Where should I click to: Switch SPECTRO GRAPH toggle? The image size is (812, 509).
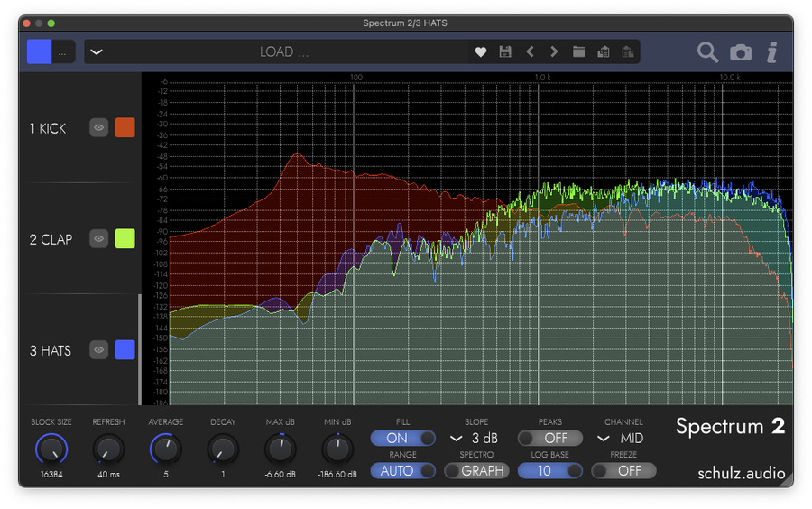coord(476,471)
